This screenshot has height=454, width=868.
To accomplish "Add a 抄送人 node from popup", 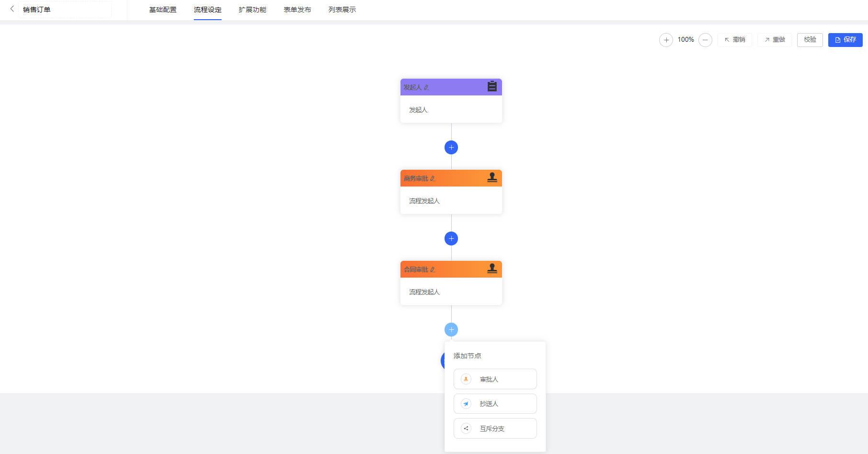I will tap(495, 404).
